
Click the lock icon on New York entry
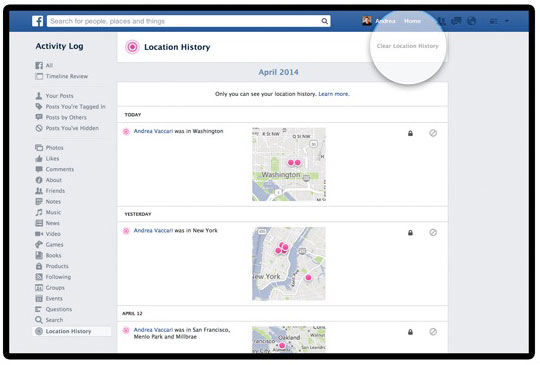[410, 233]
